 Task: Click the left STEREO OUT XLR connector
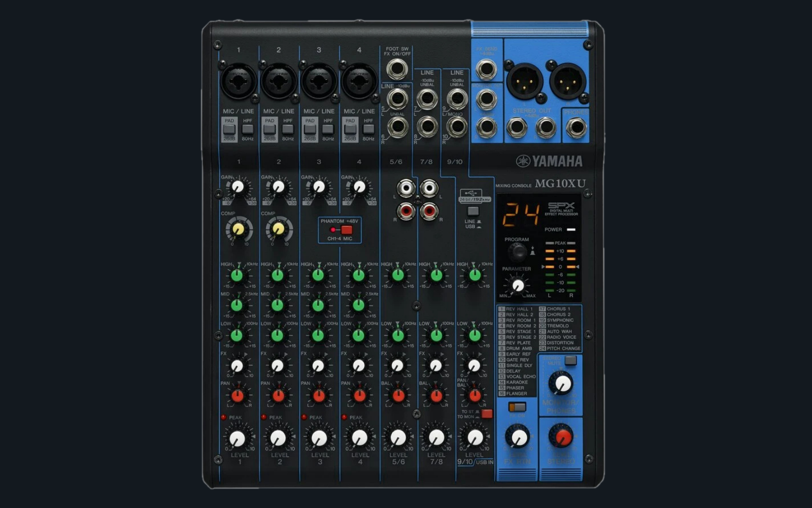[x=525, y=81]
